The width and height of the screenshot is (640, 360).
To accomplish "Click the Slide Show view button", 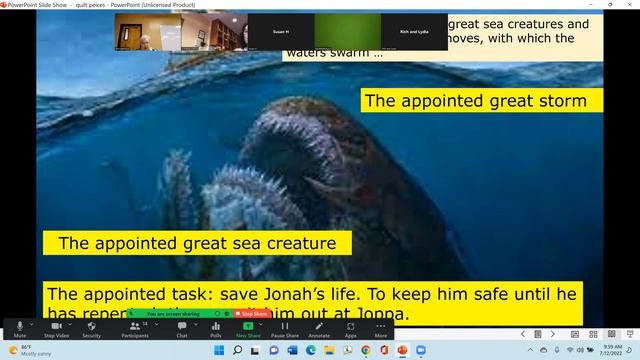I will 630,334.
